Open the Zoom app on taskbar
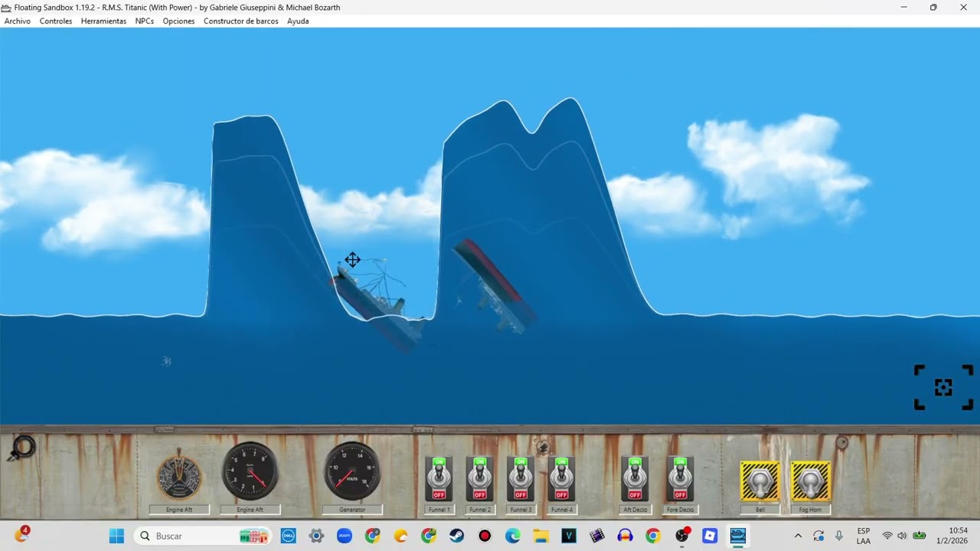 pos(345,536)
